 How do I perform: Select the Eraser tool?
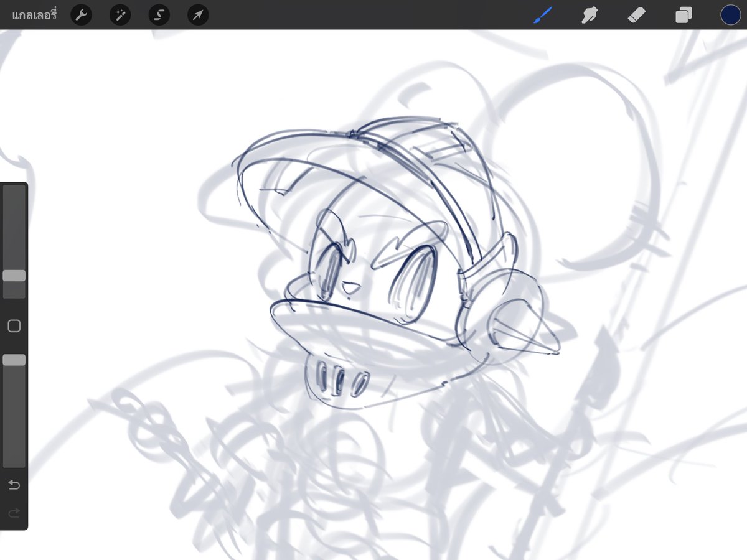pos(637,15)
